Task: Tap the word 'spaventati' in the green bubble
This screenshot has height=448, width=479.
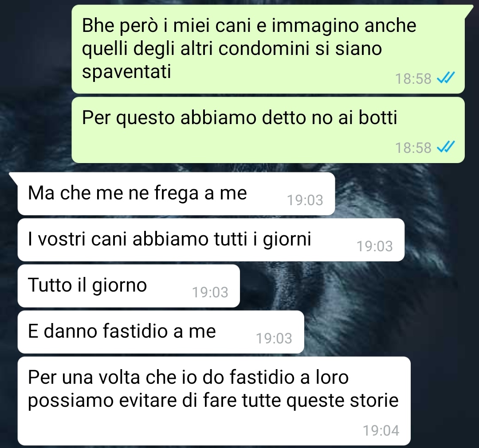Action: [126, 73]
